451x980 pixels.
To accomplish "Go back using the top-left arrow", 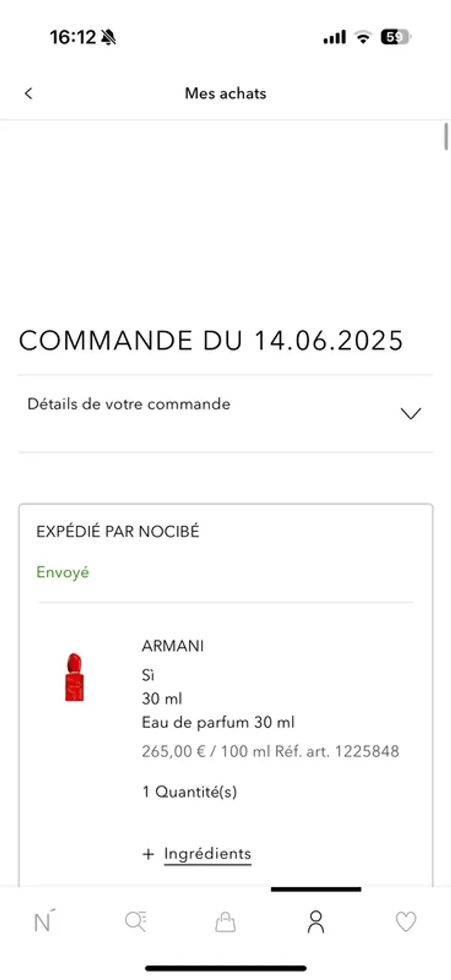I will click(x=28, y=93).
